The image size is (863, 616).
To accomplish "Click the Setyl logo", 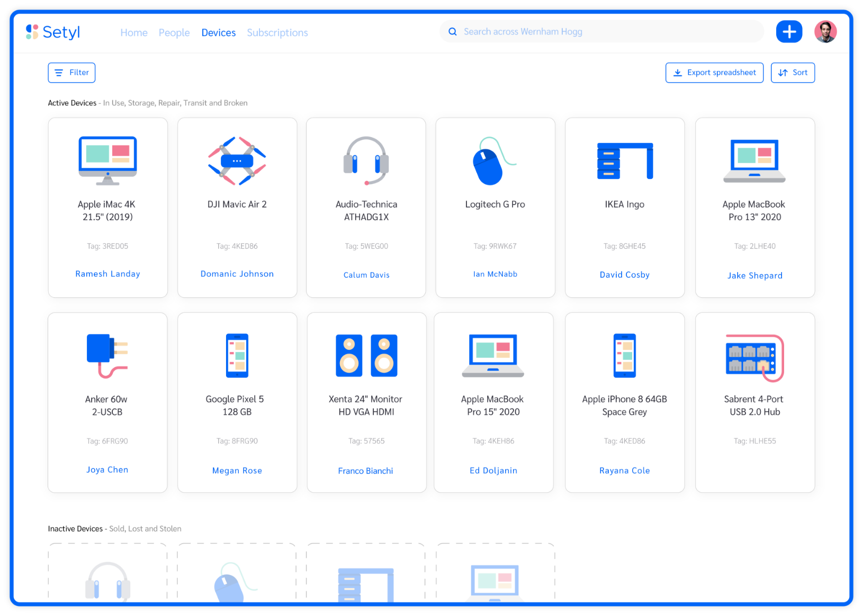I will click(x=53, y=32).
